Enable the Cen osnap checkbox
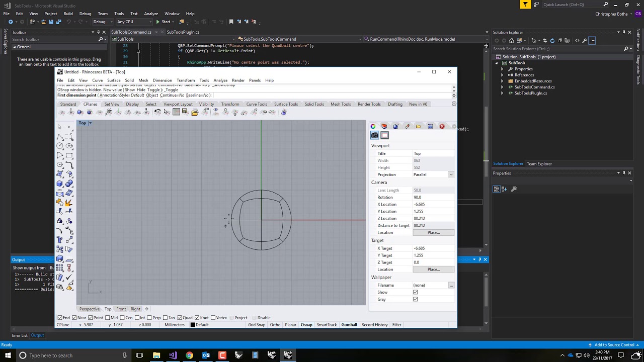Screen dimensions: 644x362 point(123,318)
